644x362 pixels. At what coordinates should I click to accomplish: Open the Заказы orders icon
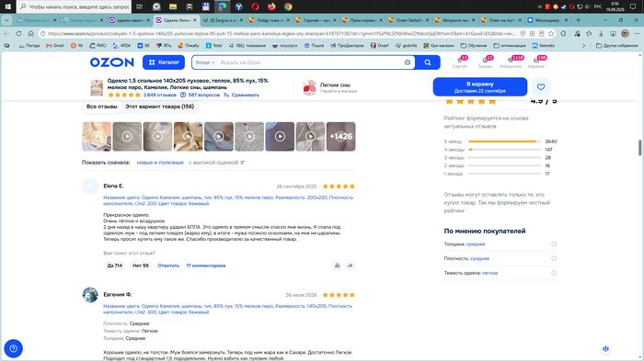click(485, 62)
